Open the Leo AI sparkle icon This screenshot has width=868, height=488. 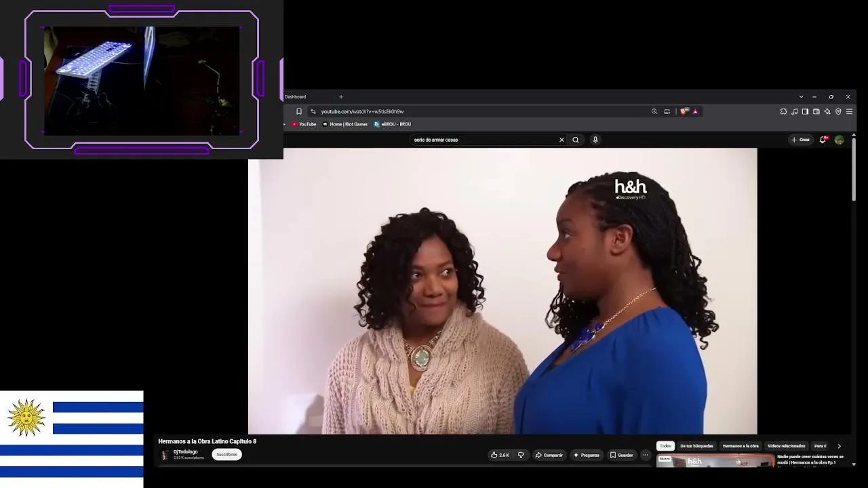[827, 111]
